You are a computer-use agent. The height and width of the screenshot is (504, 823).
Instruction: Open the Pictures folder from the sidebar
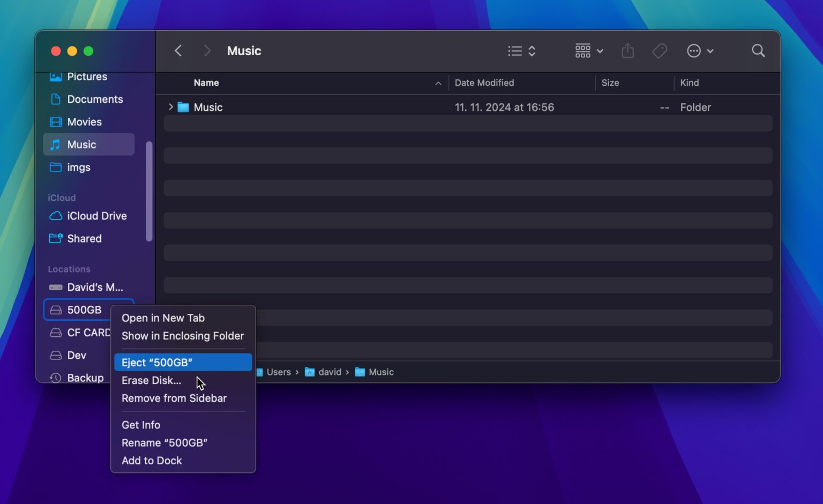point(86,77)
